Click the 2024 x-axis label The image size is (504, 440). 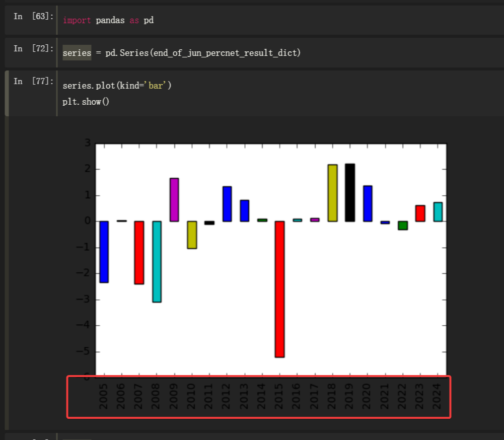437,396
